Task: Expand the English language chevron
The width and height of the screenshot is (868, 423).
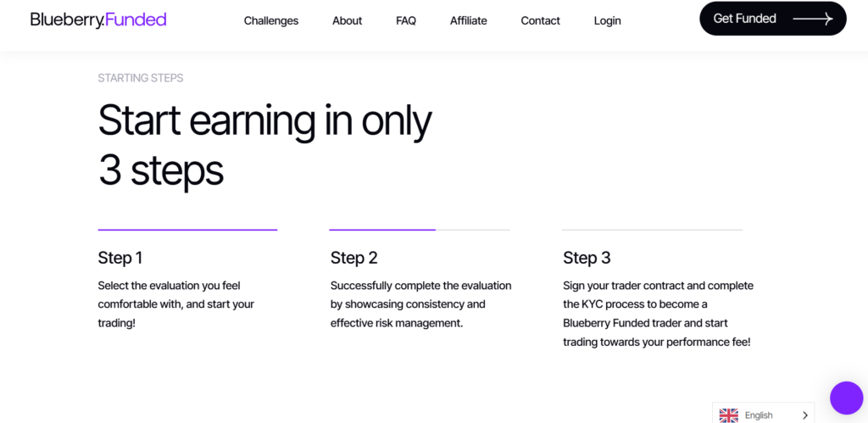Action: pos(805,415)
